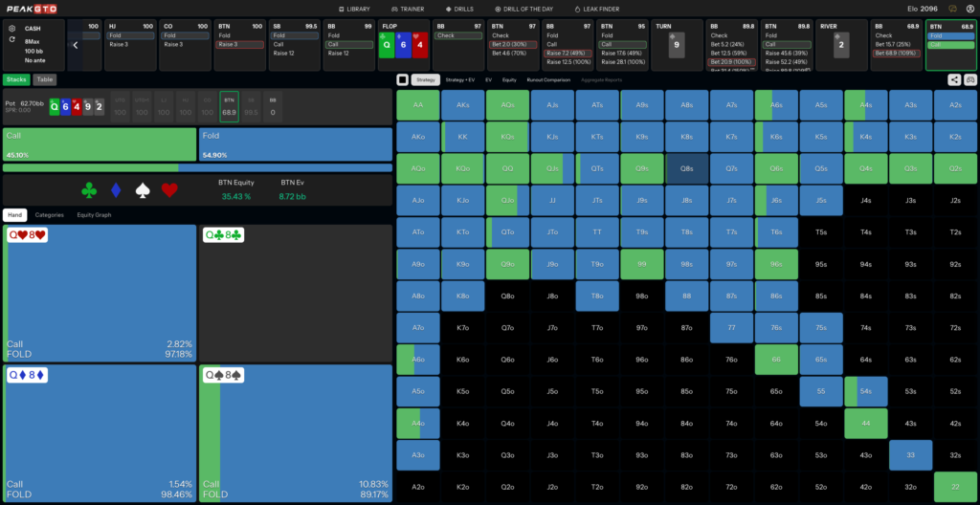Open the Drills menu
This screenshot has height=505, width=980.
click(459, 10)
